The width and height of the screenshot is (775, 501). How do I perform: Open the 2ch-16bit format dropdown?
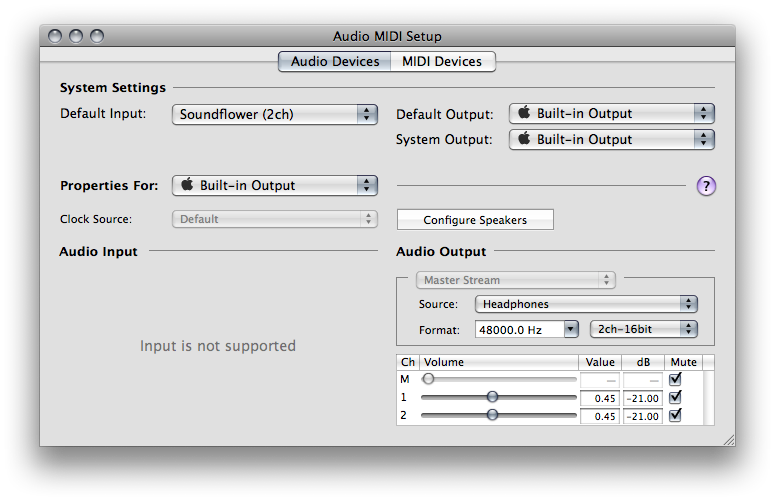pyautogui.click(x=644, y=329)
